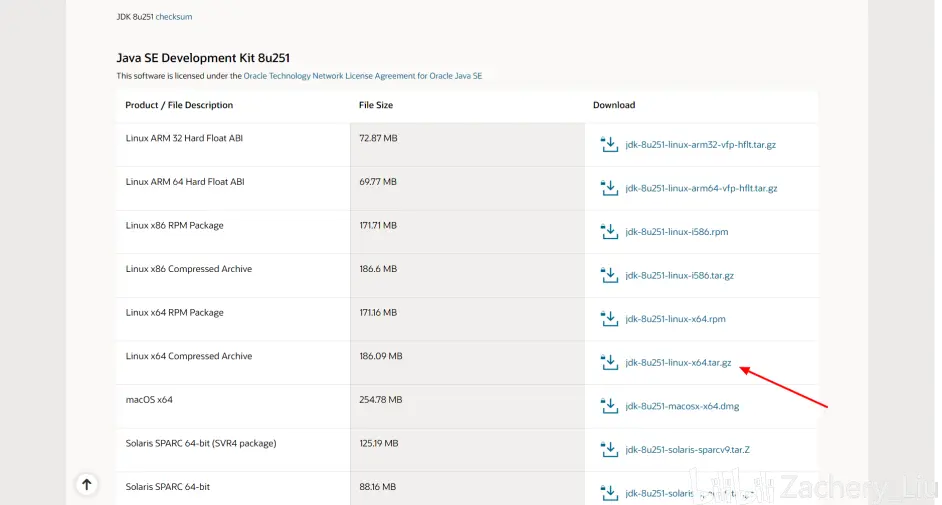Download jdk-8u251-linux-arm64-vfp-hflt.tar.gz file link
The image size is (942, 505).
pos(701,188)
